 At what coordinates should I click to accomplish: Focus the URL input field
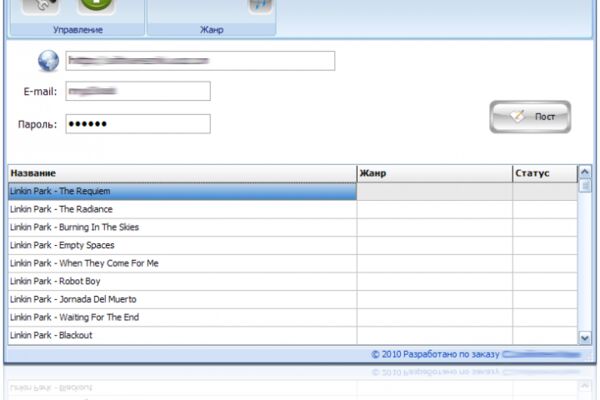(x=200, y=61)
